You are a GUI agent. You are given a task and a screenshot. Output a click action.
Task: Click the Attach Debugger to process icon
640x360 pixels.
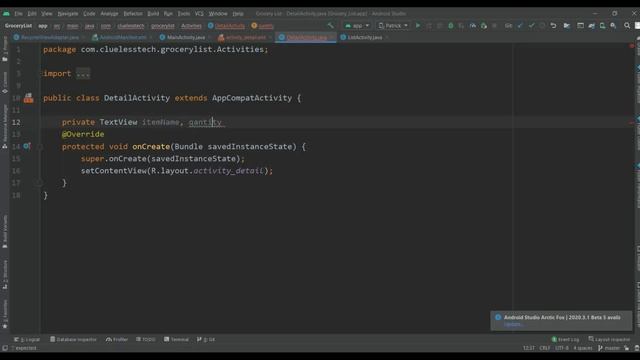(x=484, y=25)
